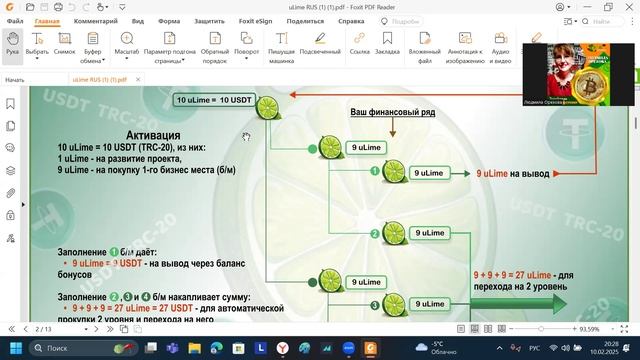
Task: Expand the Буфер обмена dropdown arrow
Action: [x=103, y=60]
